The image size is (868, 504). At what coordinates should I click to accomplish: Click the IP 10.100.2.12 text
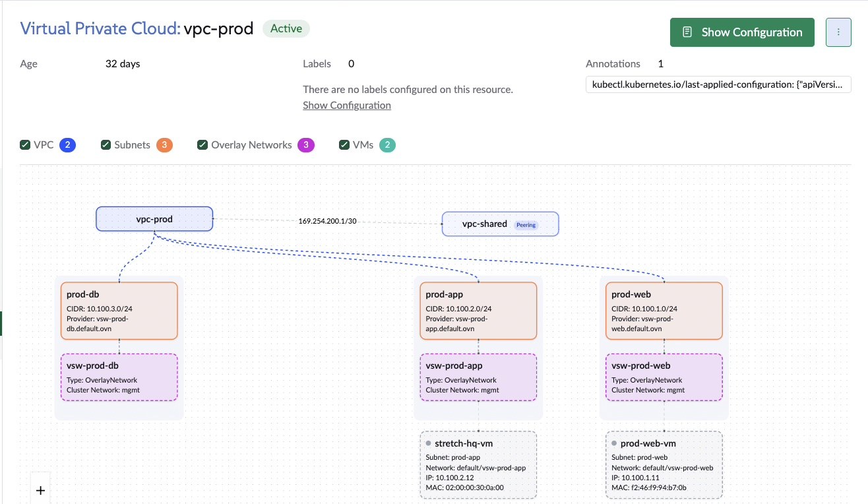point(451,477)
